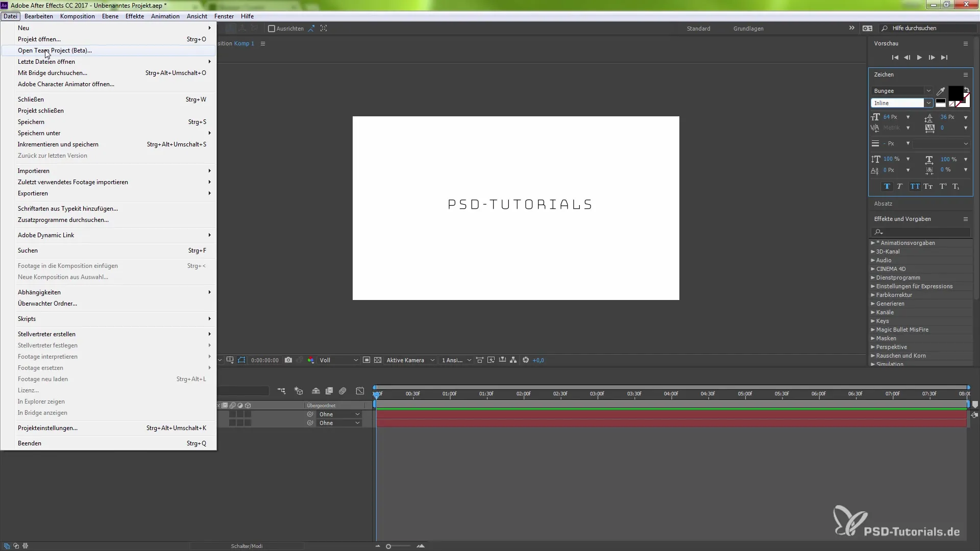
Task: Toggle Small Caps text style
Action: (928, 187)
